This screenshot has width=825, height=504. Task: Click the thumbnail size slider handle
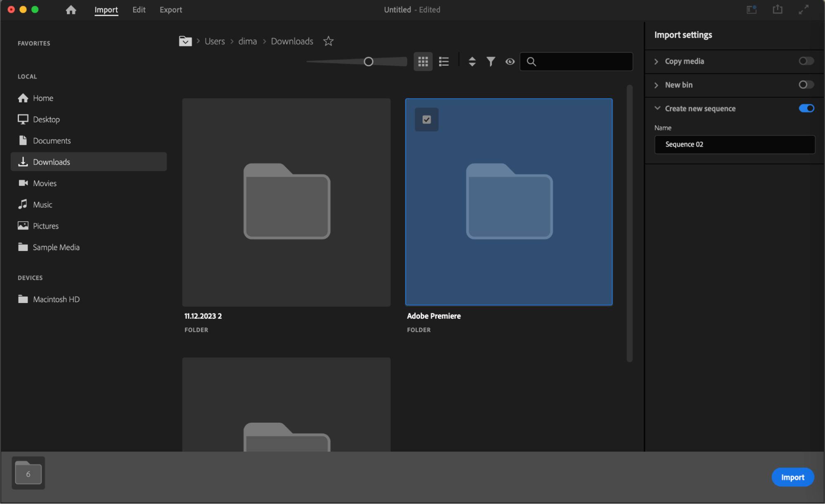pos(369,62)
